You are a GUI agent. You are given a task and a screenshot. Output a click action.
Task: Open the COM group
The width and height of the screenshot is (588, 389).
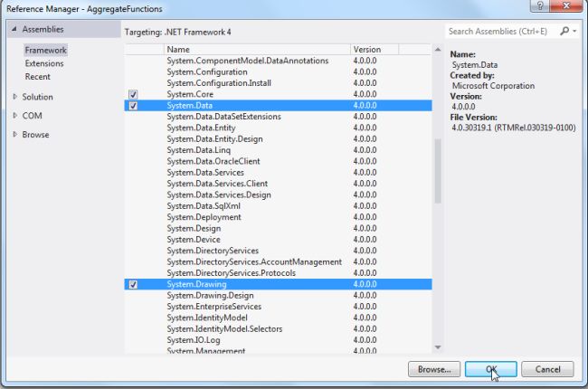click(32, 116)
